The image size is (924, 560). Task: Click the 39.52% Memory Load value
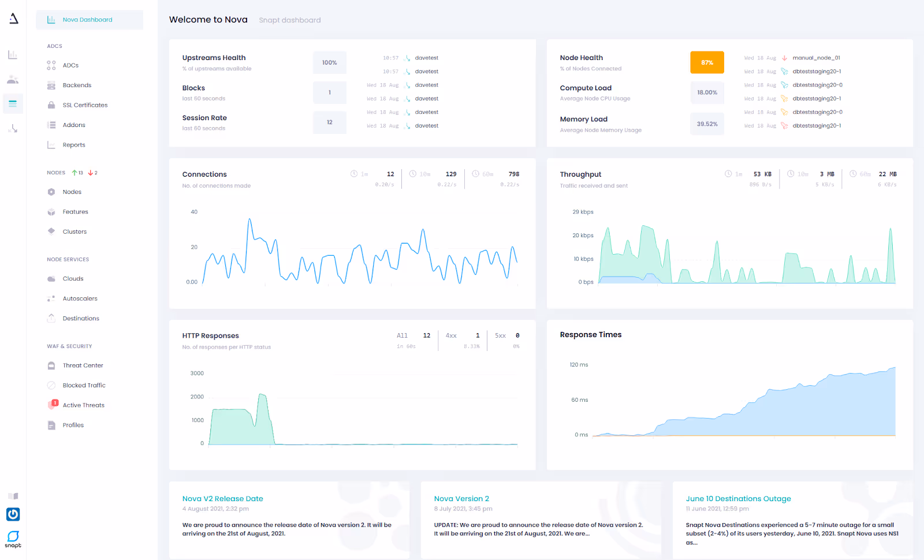click(707, 124)
